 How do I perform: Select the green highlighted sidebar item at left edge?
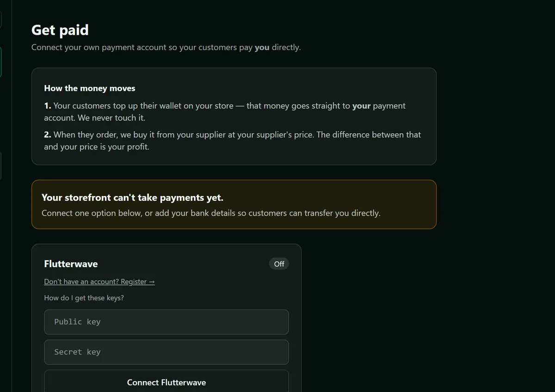1,62
